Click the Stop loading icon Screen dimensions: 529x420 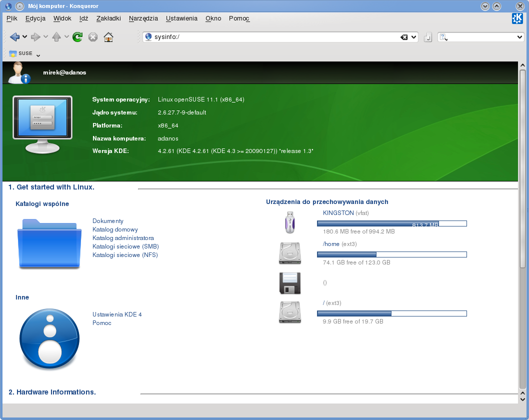click(93, 37)
